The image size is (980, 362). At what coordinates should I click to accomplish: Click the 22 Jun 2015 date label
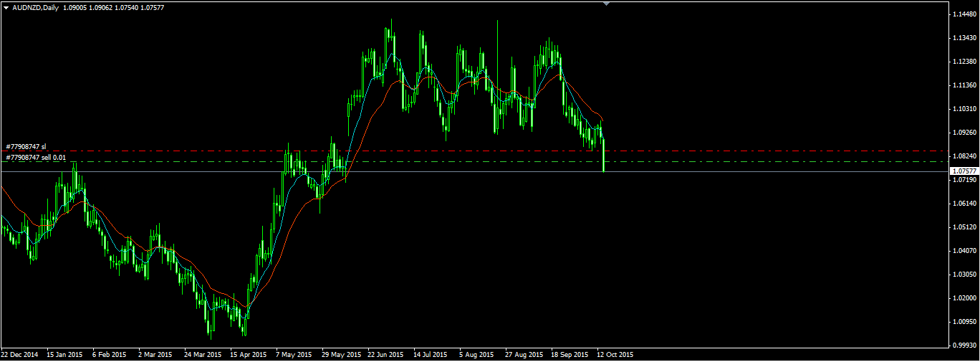[386, 355]
